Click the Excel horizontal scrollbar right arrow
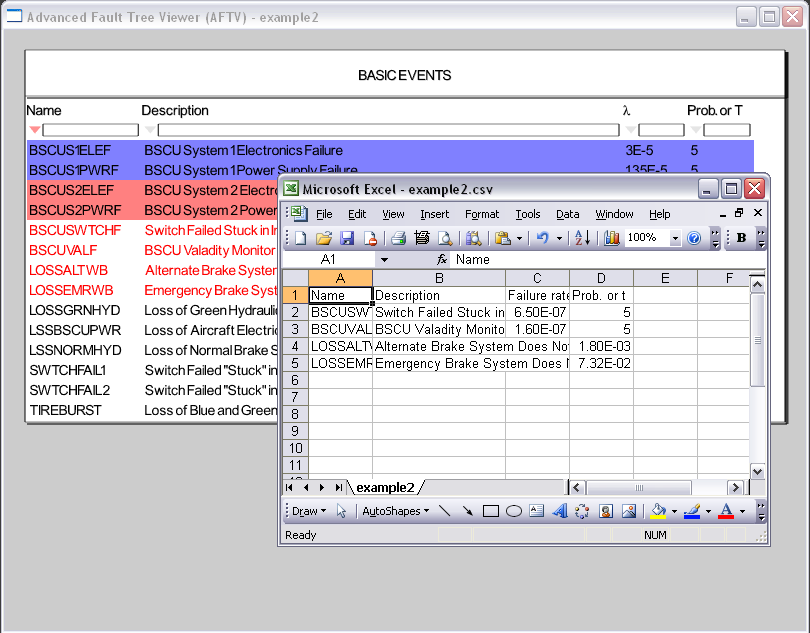The height and width of the screenshot is (633, 810). coord(735,487)
